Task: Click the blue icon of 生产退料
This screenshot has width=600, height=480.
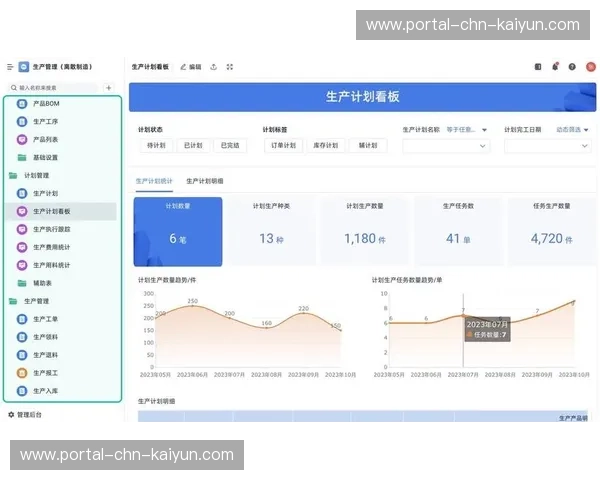Action: point(22,355)
